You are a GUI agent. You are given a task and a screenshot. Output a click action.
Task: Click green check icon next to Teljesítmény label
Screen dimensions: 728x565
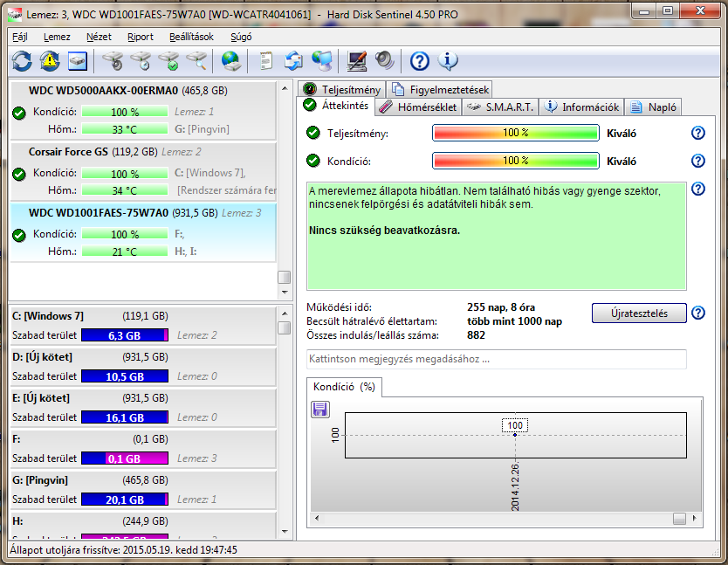tap(313, 133)
